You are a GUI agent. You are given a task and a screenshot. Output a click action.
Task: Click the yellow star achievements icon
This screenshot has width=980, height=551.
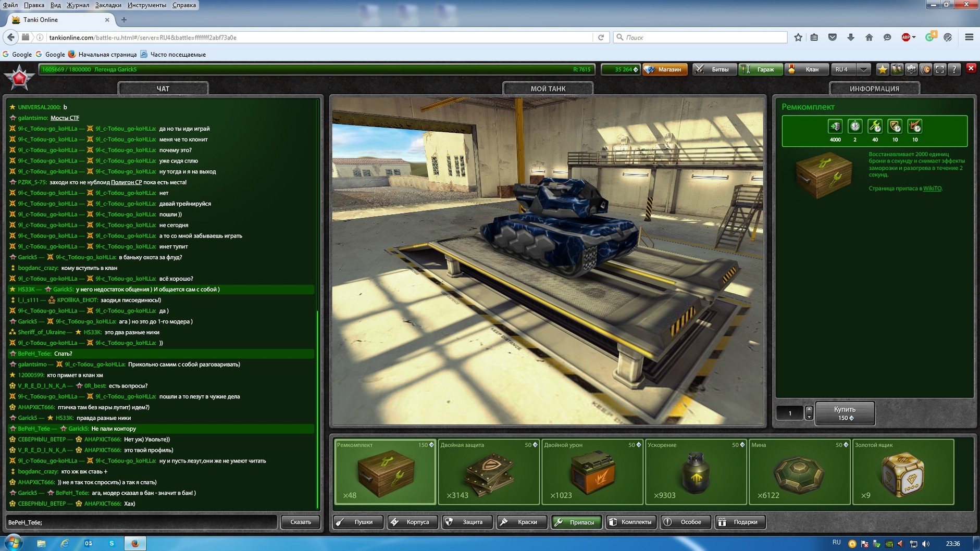[x=883, y=69]
